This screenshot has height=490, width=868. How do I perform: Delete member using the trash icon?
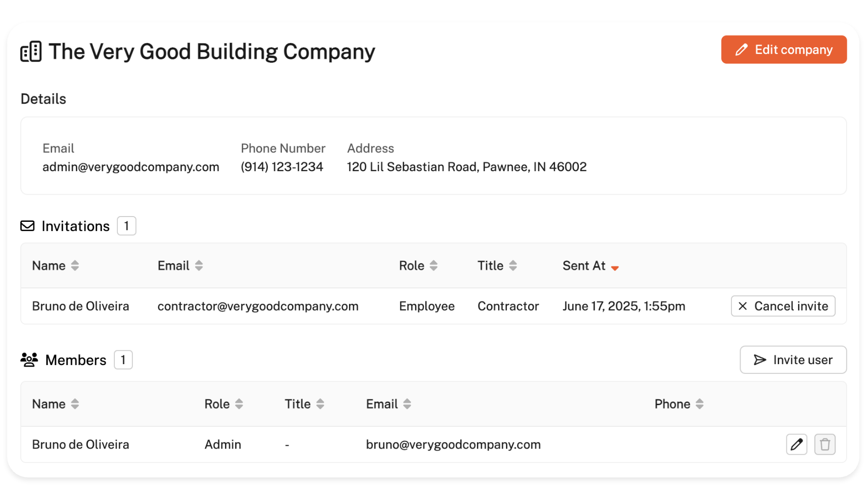tap(825, 444)
